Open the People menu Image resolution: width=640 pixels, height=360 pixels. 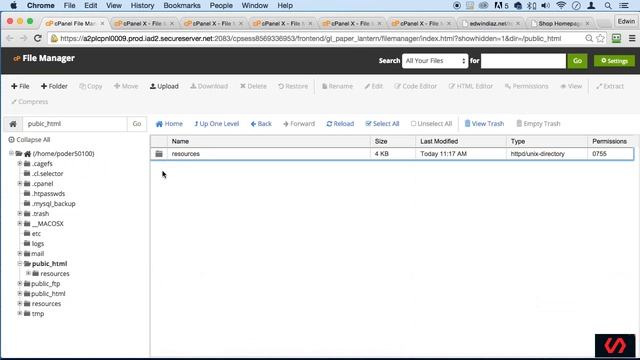pyautogui.click(x=221, y=6)
